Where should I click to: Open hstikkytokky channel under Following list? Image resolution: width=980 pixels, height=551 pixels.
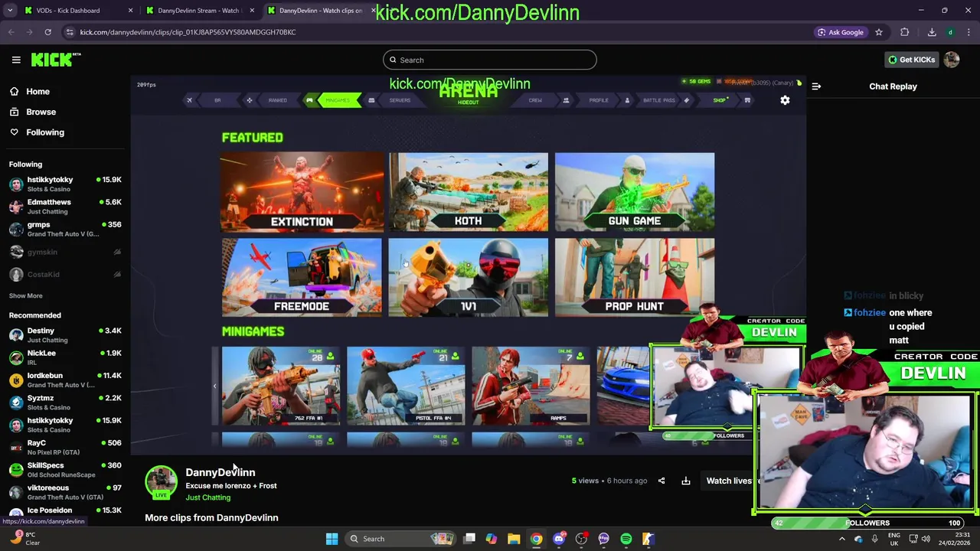pos(65,184)
